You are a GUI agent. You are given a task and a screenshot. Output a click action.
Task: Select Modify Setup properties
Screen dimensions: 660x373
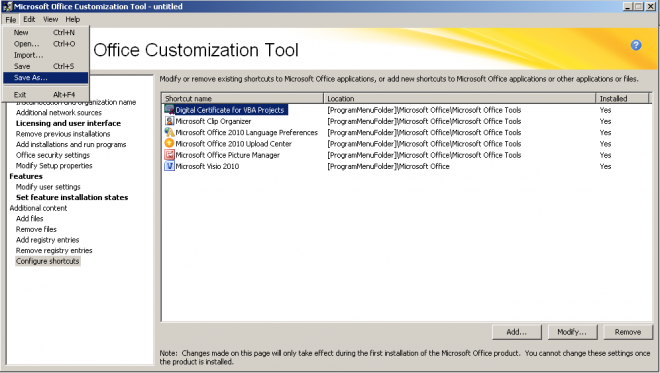point(54,165)
